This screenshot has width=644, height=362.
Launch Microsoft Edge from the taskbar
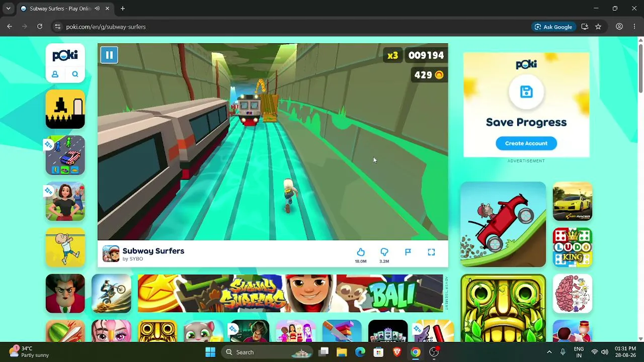point(360,352)
